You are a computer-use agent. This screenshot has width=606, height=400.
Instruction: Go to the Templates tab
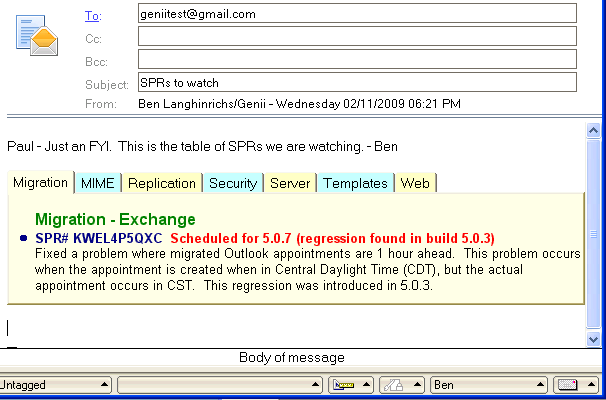coord(355,183)
